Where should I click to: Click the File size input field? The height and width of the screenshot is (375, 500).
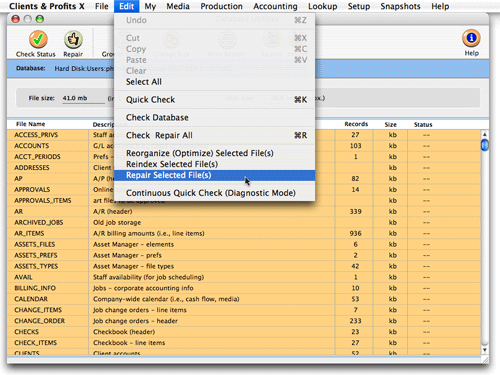(83, 98)
